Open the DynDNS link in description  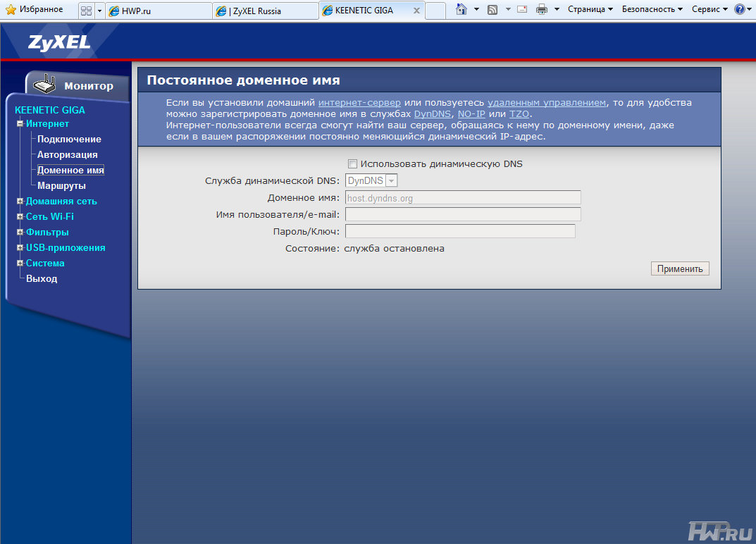(433, 114)
